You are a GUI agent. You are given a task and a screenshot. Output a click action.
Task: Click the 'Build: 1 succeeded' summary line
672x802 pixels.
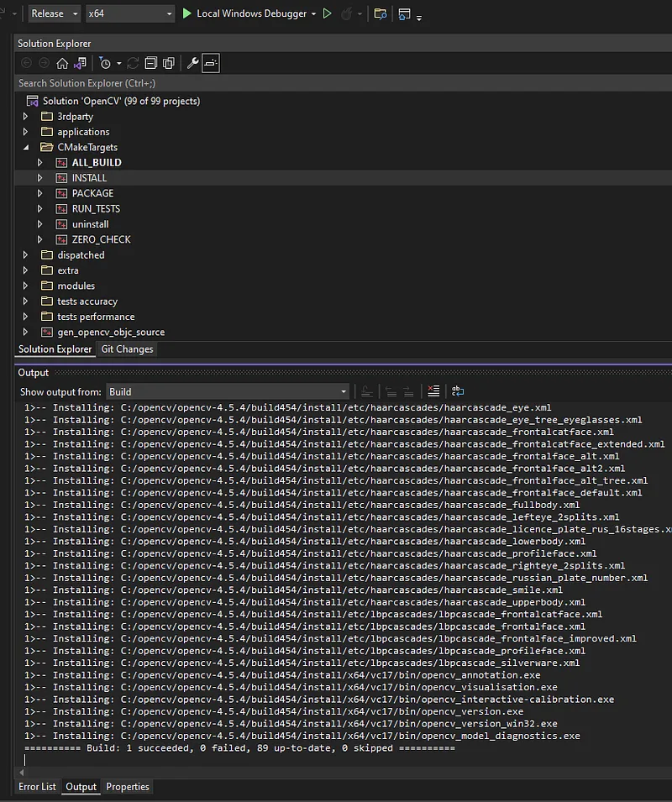click(x=239, y=747)
